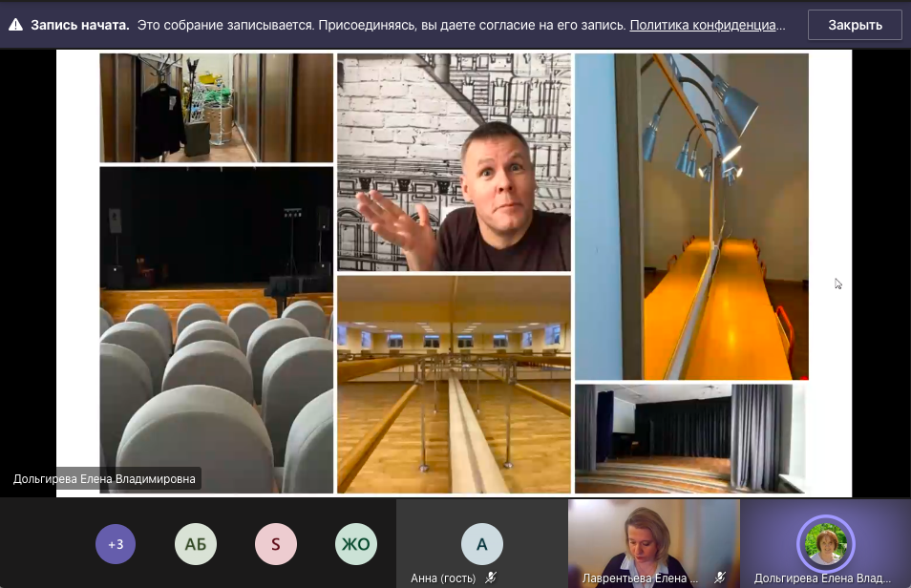Click Анна guest's avatar circle
The width and height of the screenshot is (911, 588).
coord(481,544)
